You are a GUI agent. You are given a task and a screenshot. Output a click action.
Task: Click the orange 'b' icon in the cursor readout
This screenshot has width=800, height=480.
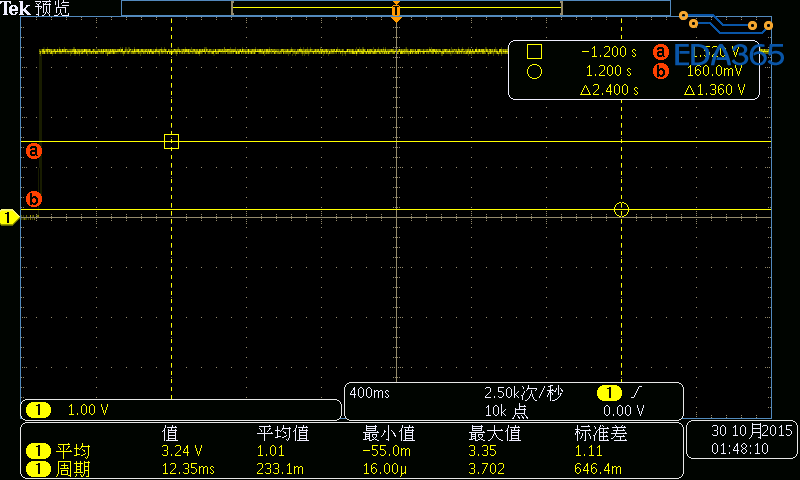(x=661, y=71)
